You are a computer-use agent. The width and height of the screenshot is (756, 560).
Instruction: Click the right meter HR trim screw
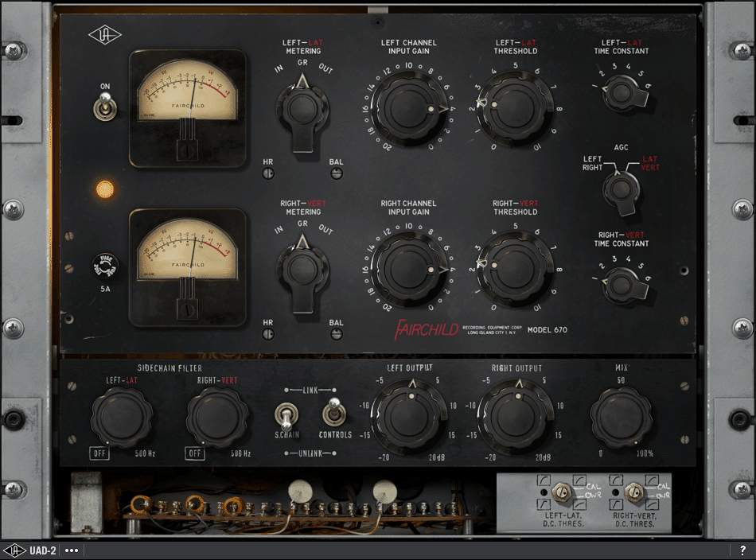(268, 334)
